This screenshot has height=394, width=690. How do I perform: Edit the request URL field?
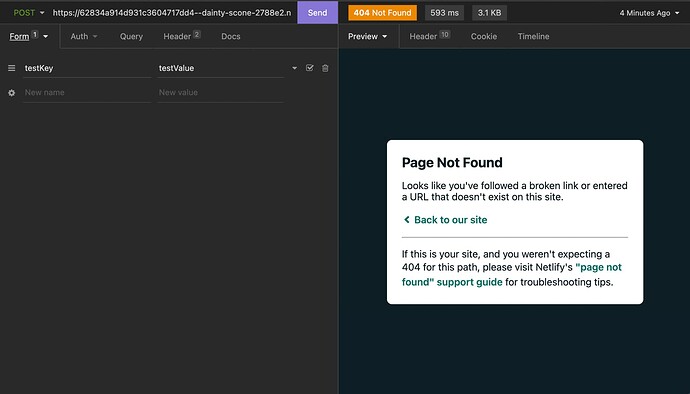(172, 13)
